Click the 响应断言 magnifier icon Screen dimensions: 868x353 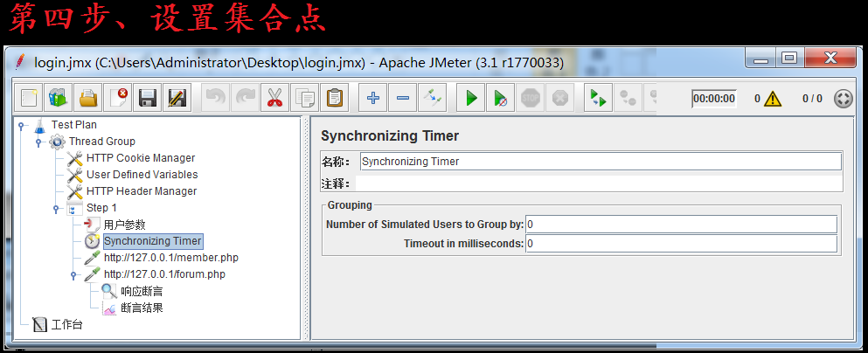click(109, 290)
